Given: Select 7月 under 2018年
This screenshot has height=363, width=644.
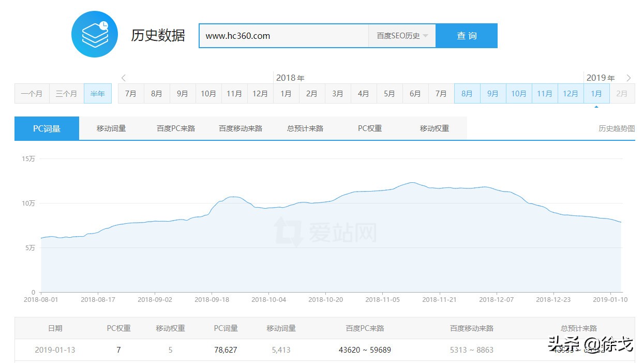Looking at the screenshot, I should click(130, 93).
